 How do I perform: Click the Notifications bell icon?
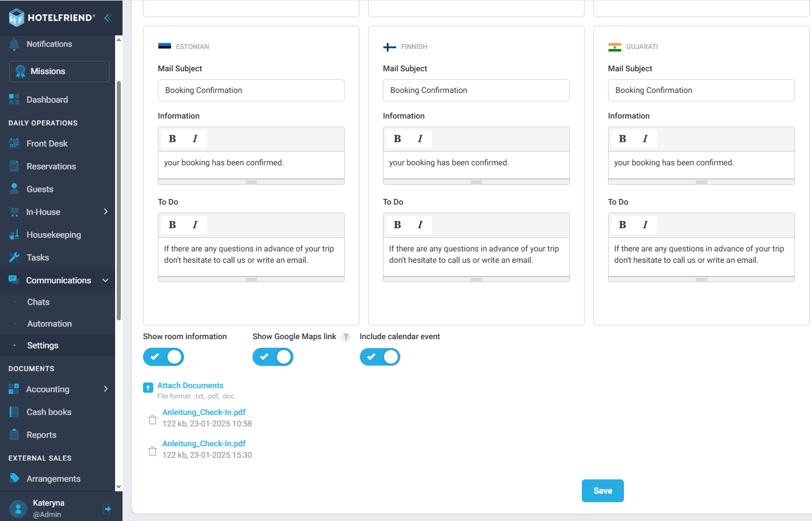coord(14,44)
